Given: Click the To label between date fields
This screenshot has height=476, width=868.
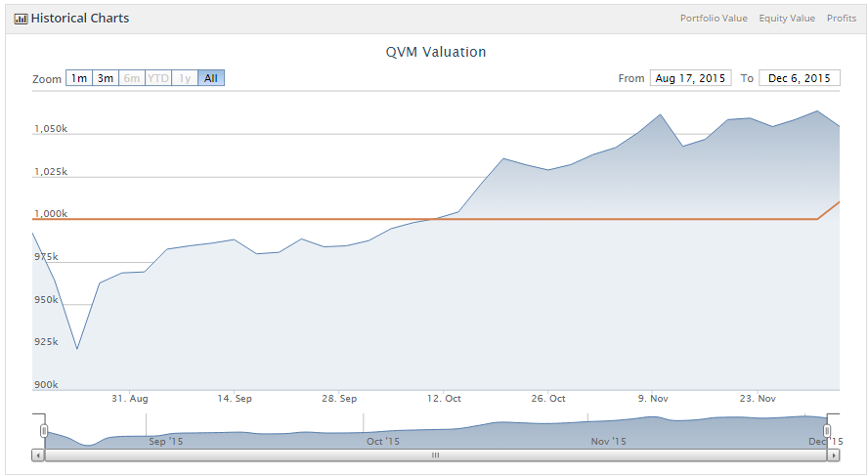Looking at the screenshot, I should [747, 78].
